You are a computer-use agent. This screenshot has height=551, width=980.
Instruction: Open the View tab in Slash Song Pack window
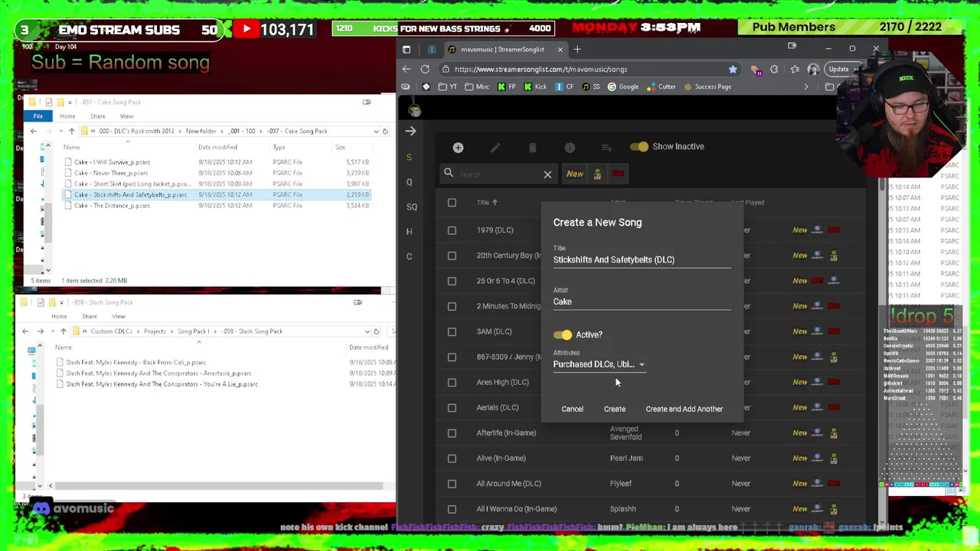pyautogui.click(x=118, y=316)
